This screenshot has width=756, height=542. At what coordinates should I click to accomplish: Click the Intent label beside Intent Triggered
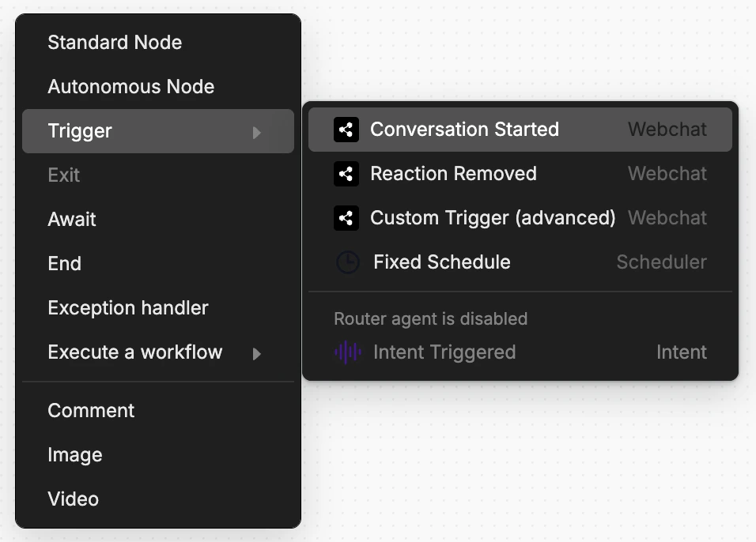681,352
